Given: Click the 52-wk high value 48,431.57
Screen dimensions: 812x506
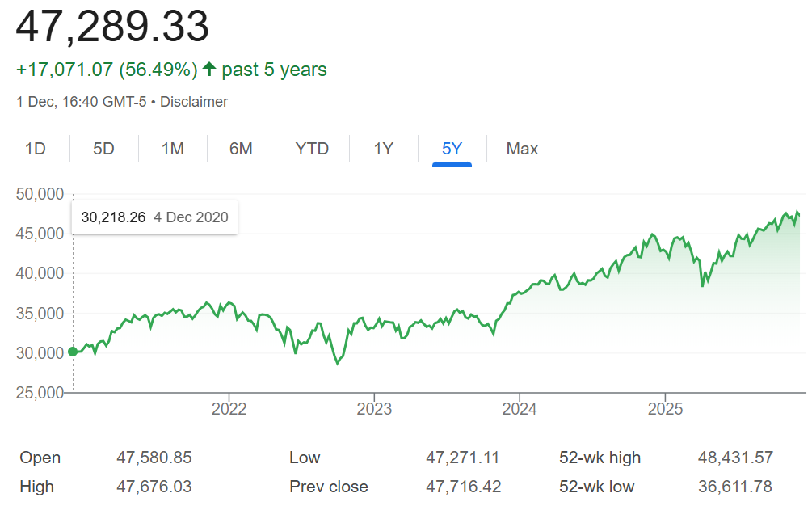Looking at the screenshot, I should click(x=735, y=458).
